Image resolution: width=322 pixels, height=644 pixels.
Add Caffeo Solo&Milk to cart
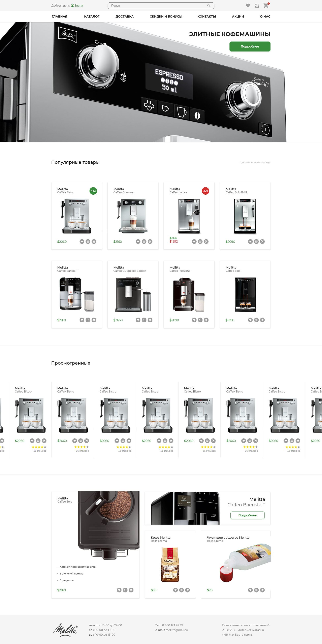(x=262, y=242)
